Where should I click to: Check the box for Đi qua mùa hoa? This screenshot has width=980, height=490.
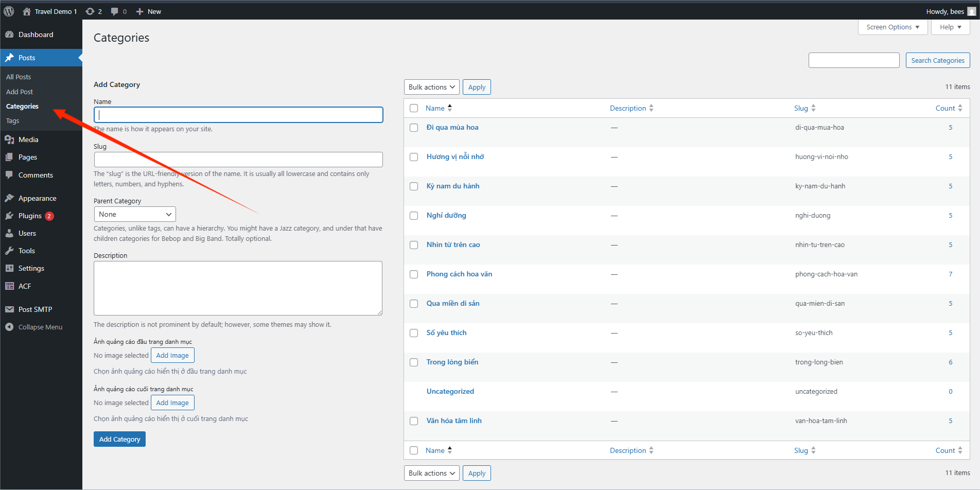coord(414,128)
